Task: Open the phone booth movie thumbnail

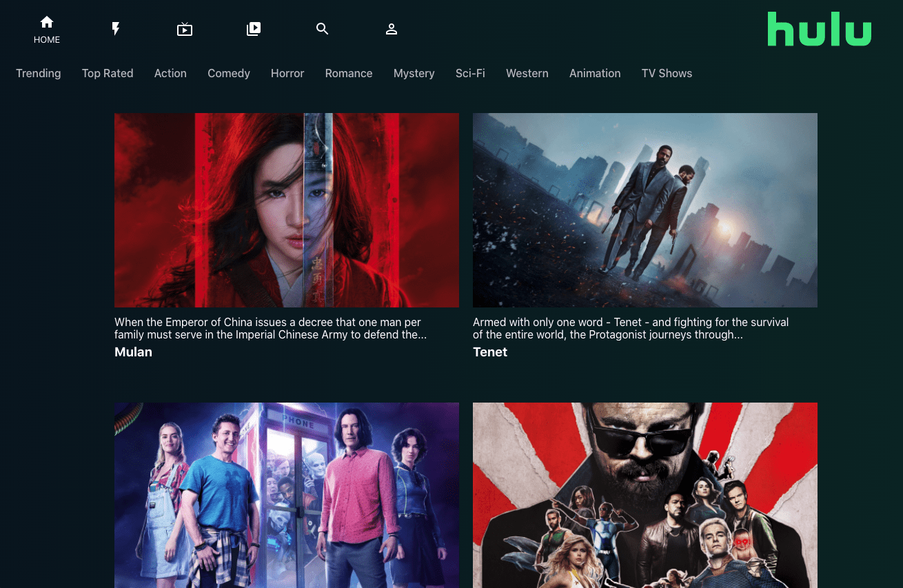Action: pyautogui.click(x=287, y=495)
